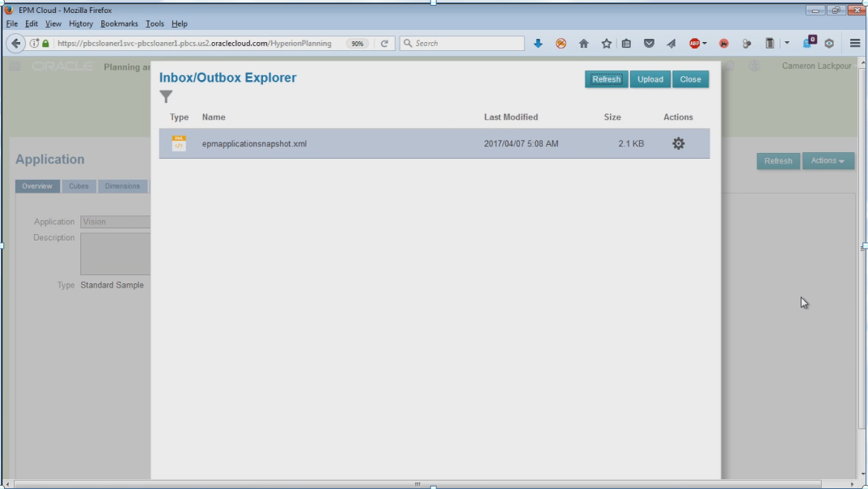Click the URL address field
868x489 pixels.
pos(194,43)
